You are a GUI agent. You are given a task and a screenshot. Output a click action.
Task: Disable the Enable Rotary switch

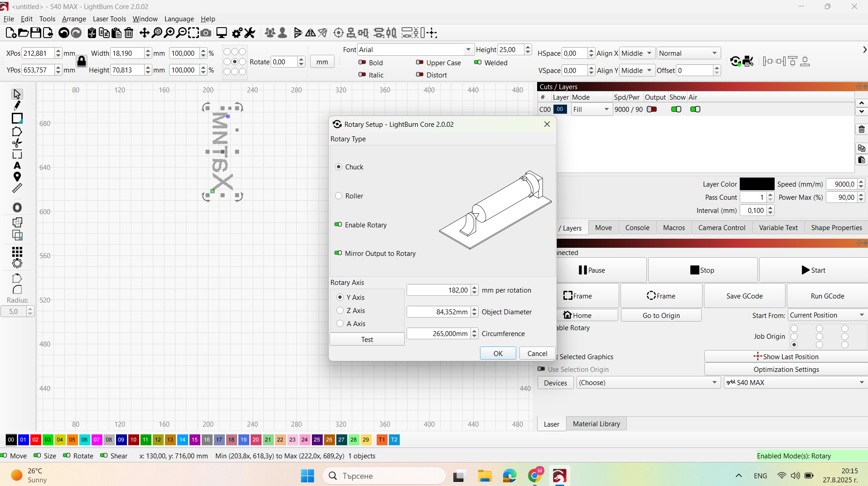[338, 225]
